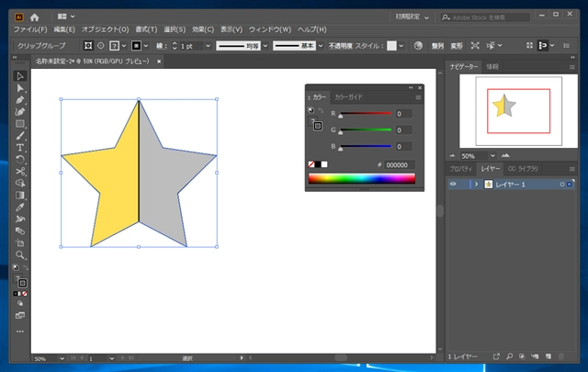Switch to プロパティ tab
The image size is (588, 372).
pos(461,169)
